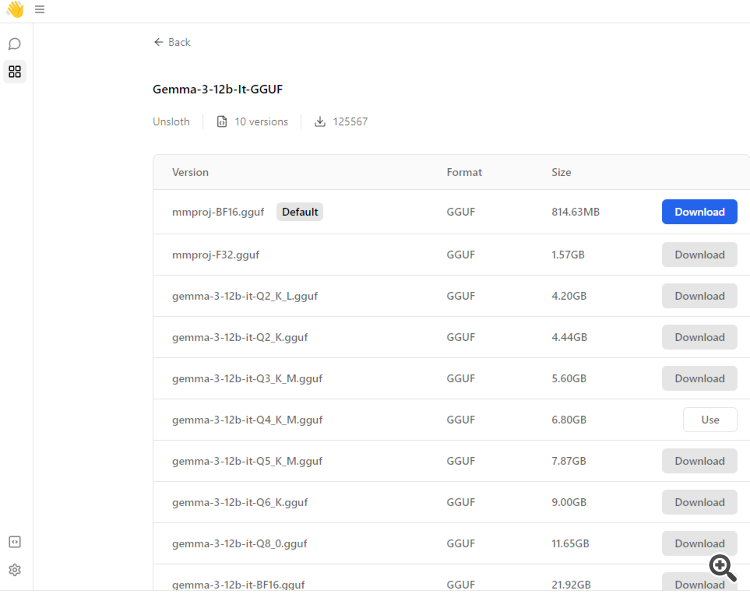Go back using the Back arrow link
The width and height of the screenshot is (750, 594).
172,42
